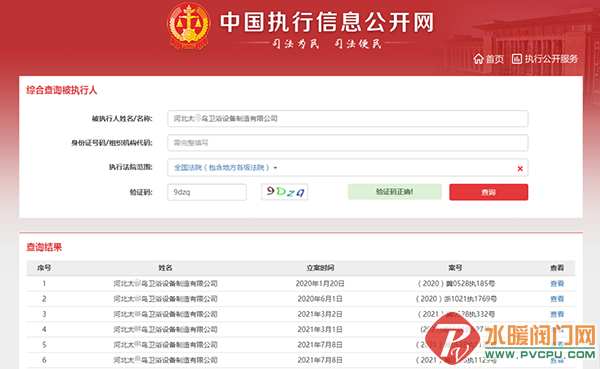Click the 立案时间 column header
Image resolution: width=600 pixels, height=369 pixels.
point(320,268)
